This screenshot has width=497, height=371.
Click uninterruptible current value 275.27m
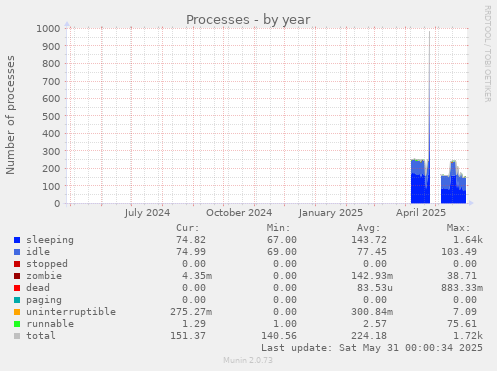click(191, 312)
